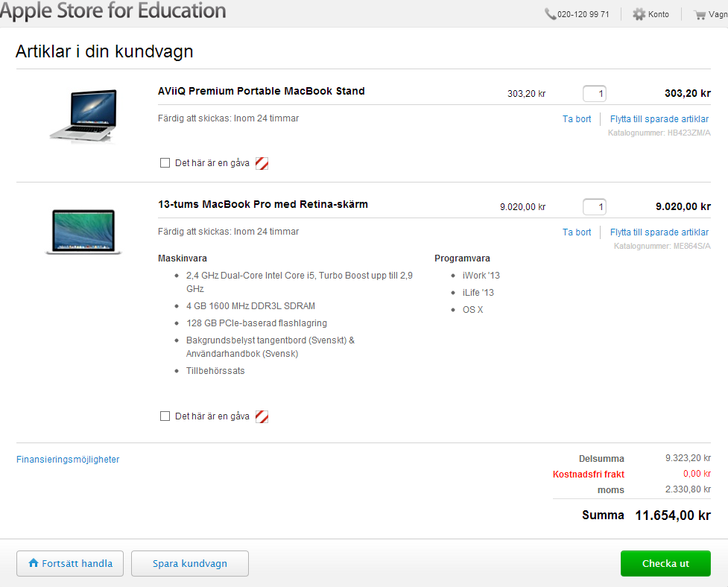Screen dimensions: 728x587
Task: Click Spara kundvagn button
Action: pos(190,563)
